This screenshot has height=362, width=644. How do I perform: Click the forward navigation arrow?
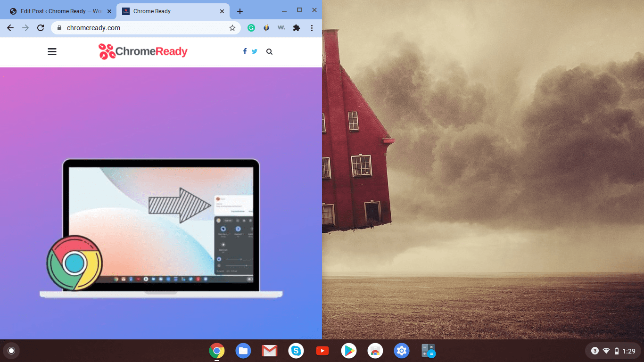click(x=25, y=28)
